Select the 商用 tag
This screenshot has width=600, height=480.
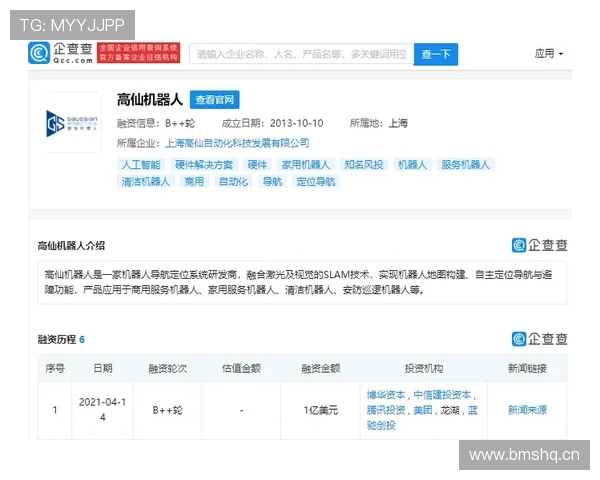point(194,181)
